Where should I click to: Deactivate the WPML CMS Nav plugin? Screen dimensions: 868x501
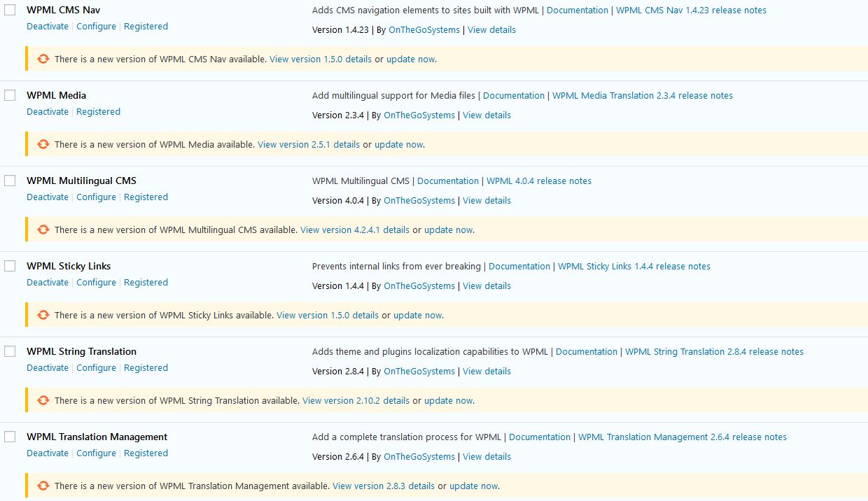pyautogui.click(x=48, y=27)
